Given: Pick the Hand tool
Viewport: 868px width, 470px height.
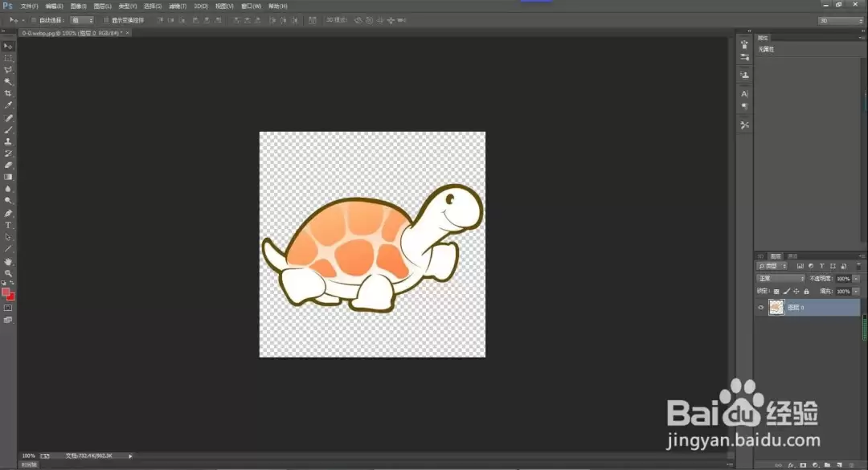Looking at the screenshot, I should pos(8,261).
